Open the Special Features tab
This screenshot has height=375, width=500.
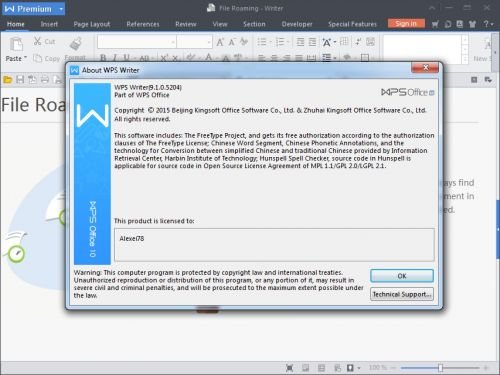click(352, 24)
